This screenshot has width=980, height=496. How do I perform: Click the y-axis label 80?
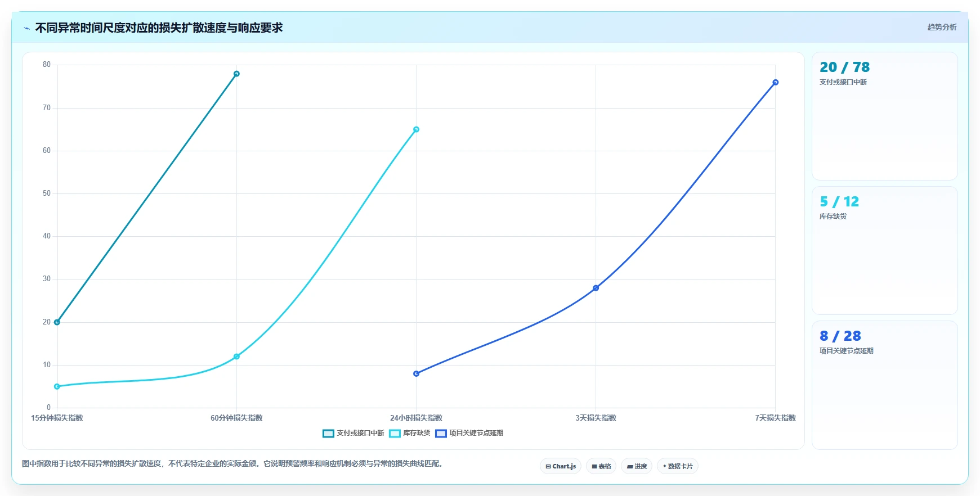point(47,65)
